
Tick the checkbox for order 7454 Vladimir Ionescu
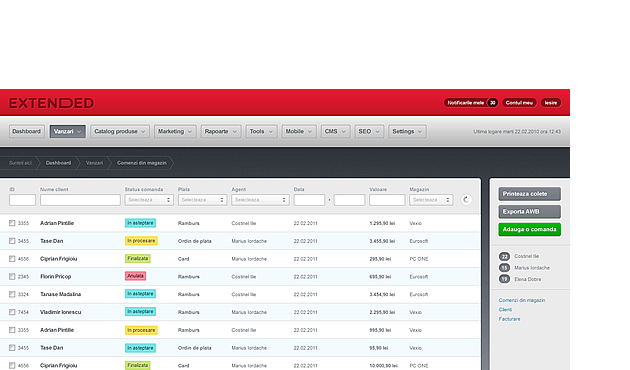[x=12, y=312]
